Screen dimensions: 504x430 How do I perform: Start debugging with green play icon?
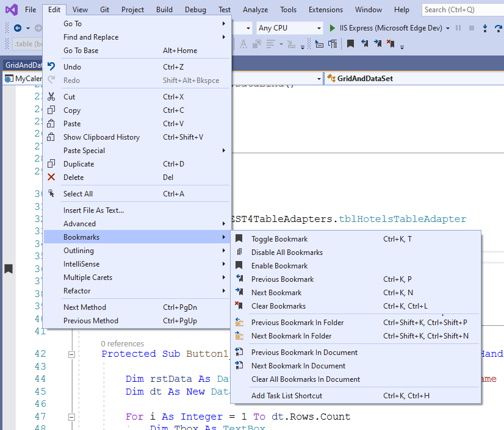pos(333,28)
